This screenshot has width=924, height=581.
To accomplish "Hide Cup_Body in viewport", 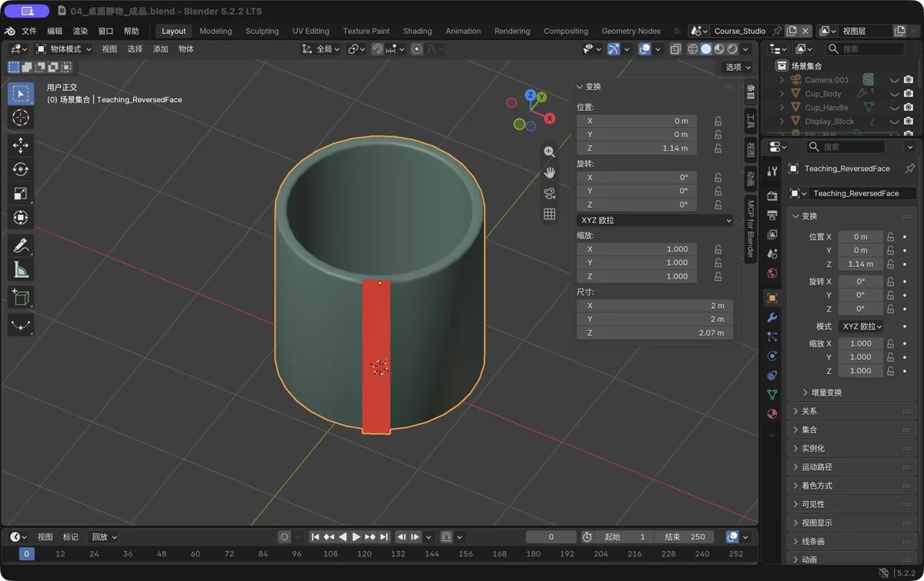I will coord(894,94).
